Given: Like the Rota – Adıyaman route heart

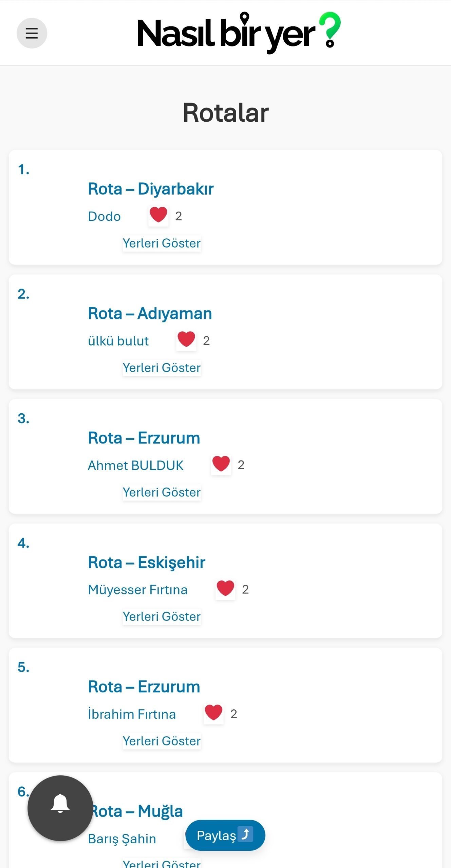Looking at the screenshot, I should coord(186,340).
